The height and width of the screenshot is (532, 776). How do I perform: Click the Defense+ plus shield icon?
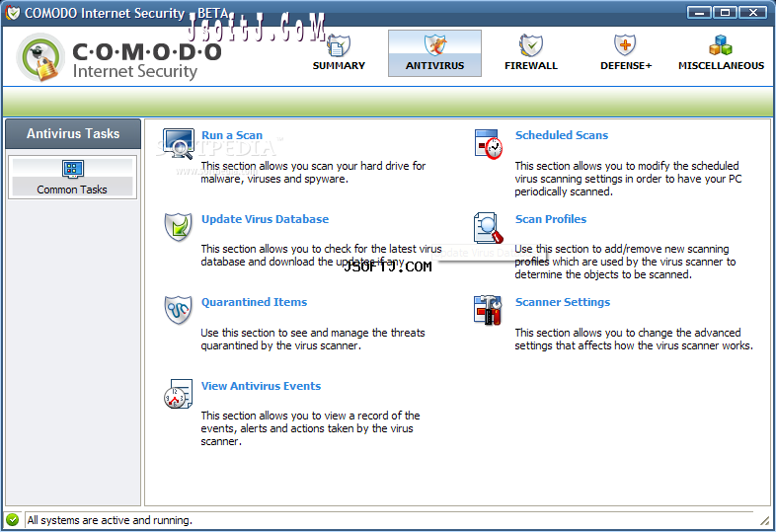[x=625, y=45]
